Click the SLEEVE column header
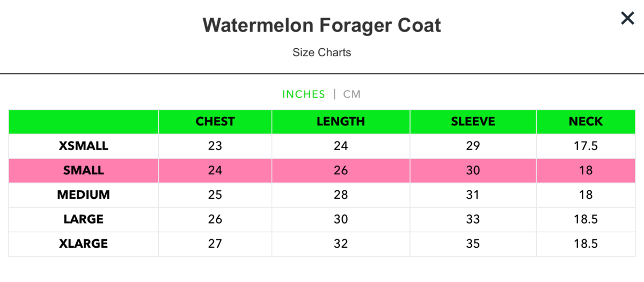The height and width of the screenshot is (282, 644). click(473, 122)
